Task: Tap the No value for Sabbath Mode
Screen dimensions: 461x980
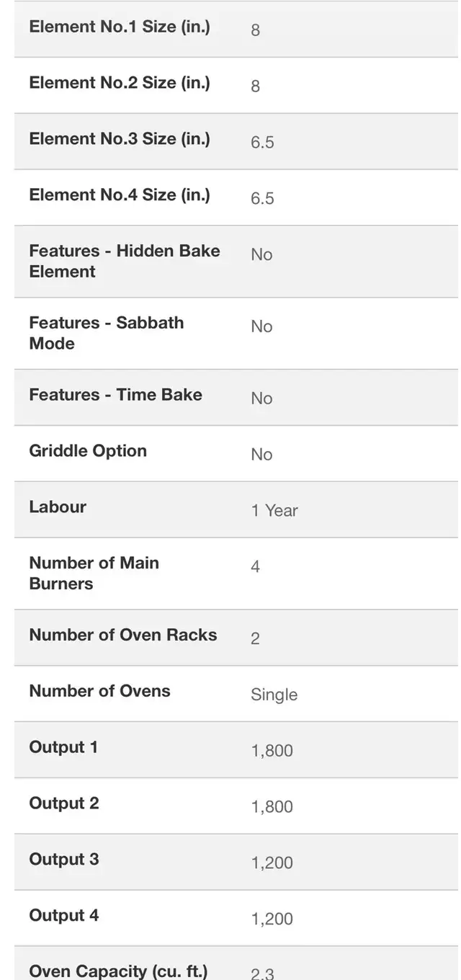Action: tap(261, 326)
